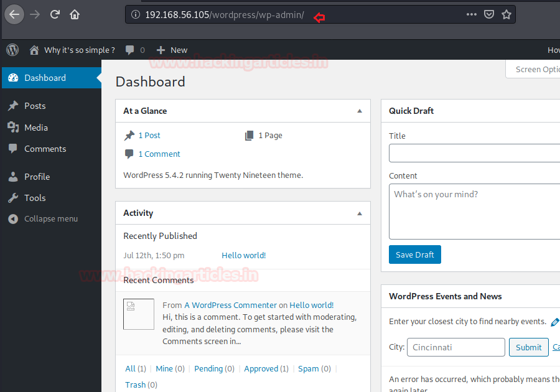Image resolution: width=560 pixels, height=392 pixels.
Task: Click the WordPress logo in admin bar
Action: (12, 50)
